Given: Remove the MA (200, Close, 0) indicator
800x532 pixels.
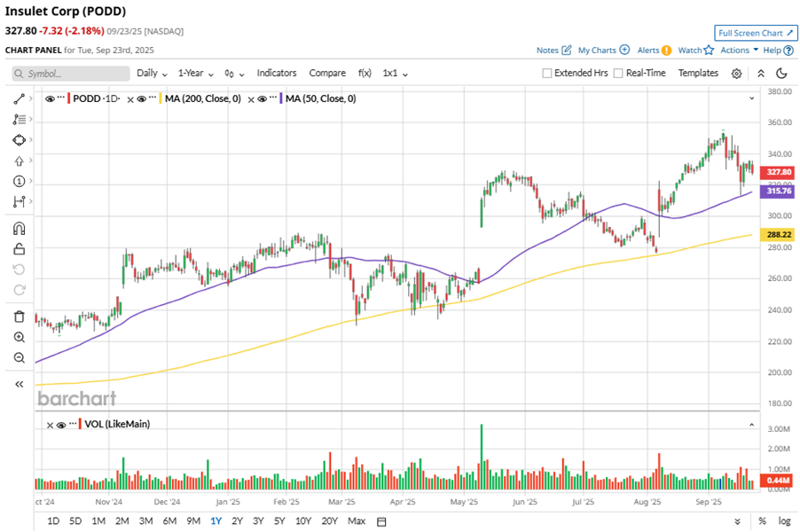Looking at the screenshot, I should (130, 100).
